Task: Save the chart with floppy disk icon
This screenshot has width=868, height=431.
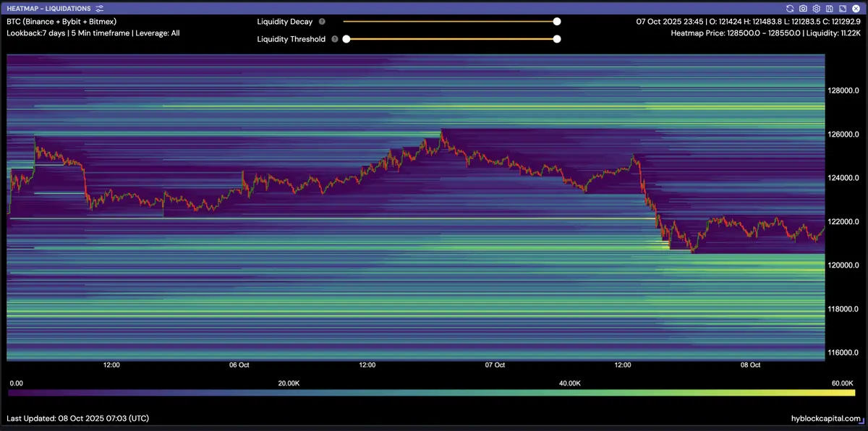Action: pyautogui.click(x=829, y=8)
